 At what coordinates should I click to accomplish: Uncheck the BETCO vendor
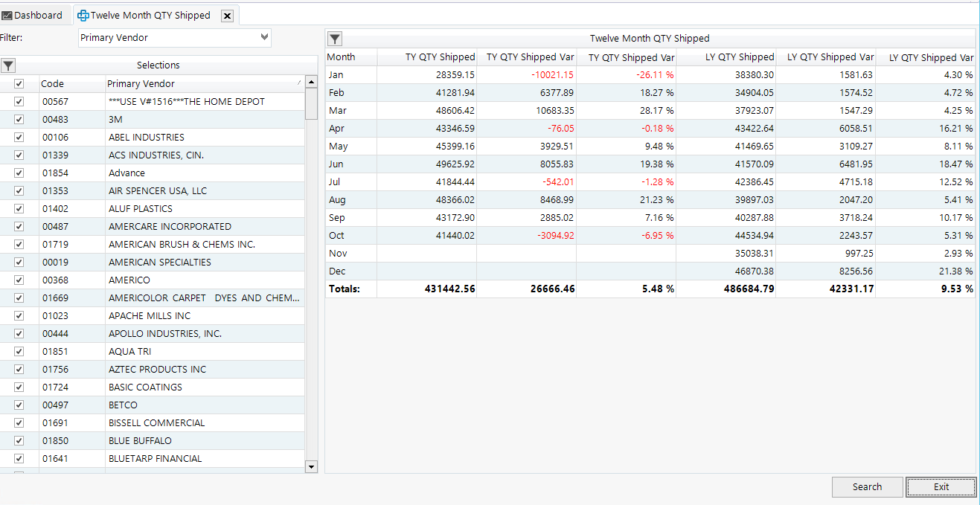pyautogui.click(x=18, y=405)
